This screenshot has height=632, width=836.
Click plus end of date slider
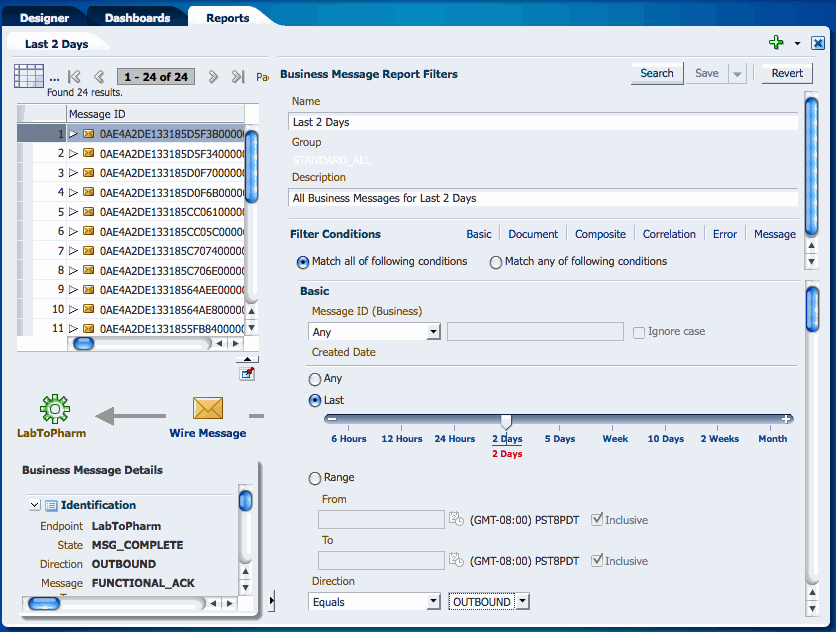pyautogui.click(x=786, y=419)
